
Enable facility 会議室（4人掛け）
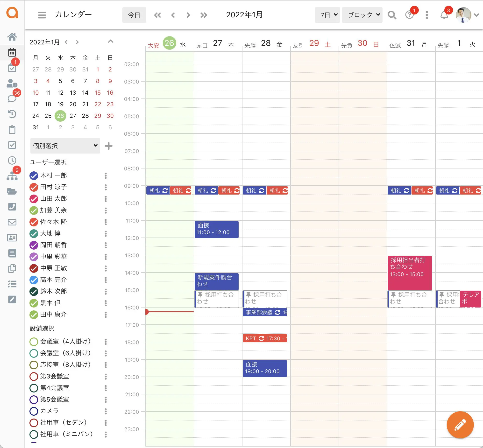coord(34,342)
